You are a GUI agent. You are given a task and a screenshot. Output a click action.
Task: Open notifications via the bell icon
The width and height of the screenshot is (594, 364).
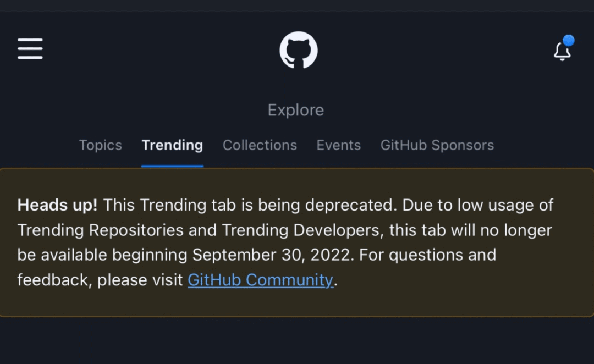562,52
